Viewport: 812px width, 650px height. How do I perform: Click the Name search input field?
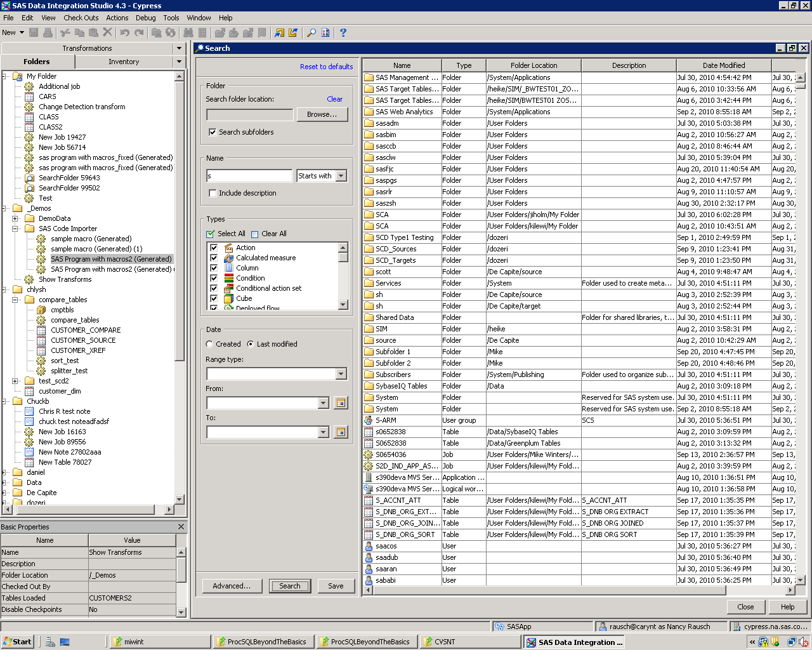tap(249, 176)
